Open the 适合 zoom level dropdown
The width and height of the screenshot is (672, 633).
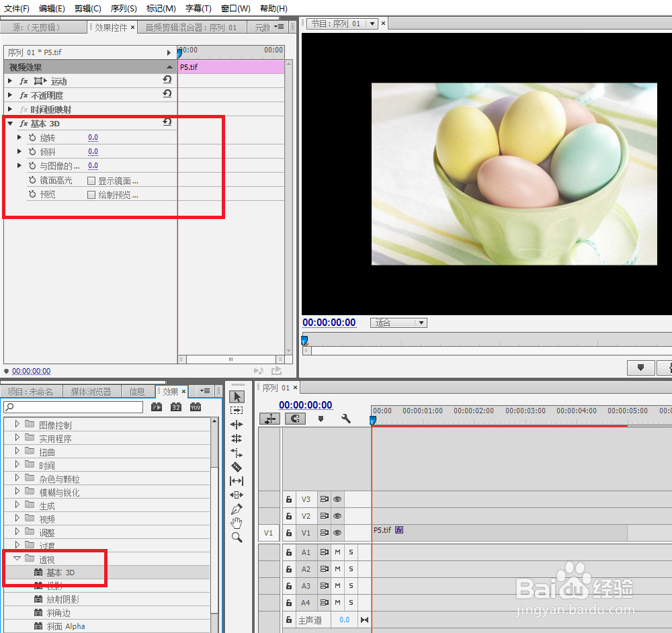[398, 323]
